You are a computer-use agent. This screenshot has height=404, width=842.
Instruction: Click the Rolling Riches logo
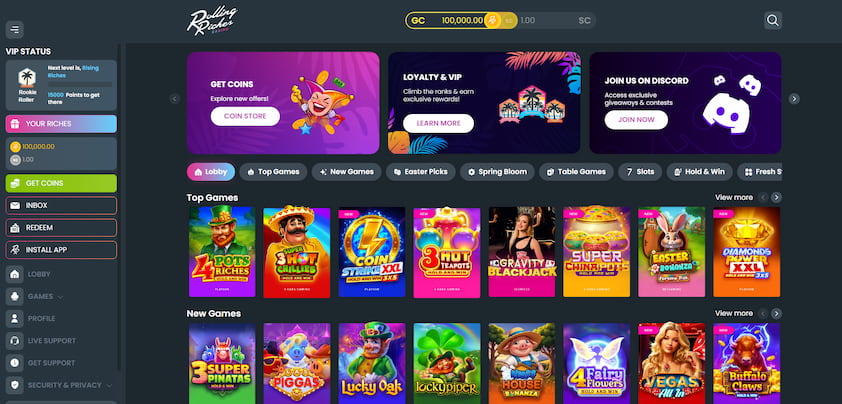coord(212,21)
